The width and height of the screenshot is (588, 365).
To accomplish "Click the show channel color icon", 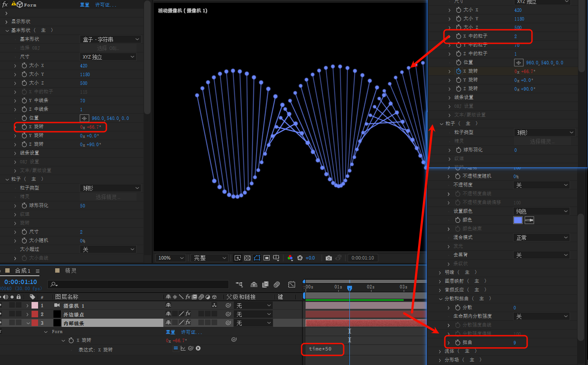I will (290, 258).
